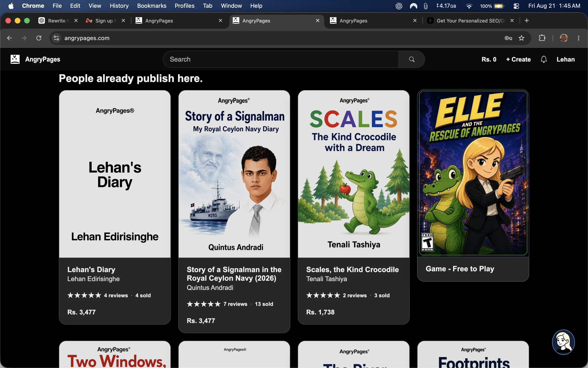Open the SCALES Kind Crocodile cover
This screenshot has height=368, width=588.
(x=354, y=174)
